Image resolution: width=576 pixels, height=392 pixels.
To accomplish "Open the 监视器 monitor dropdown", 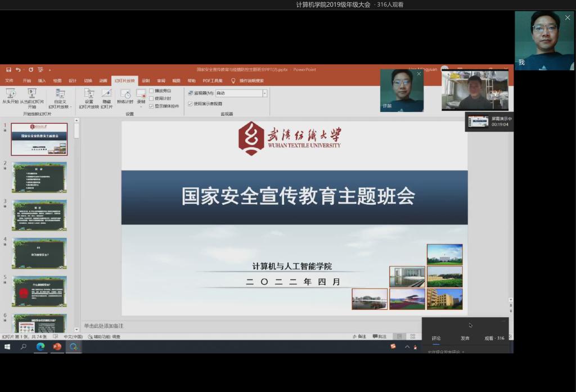I will click(264, 93).
